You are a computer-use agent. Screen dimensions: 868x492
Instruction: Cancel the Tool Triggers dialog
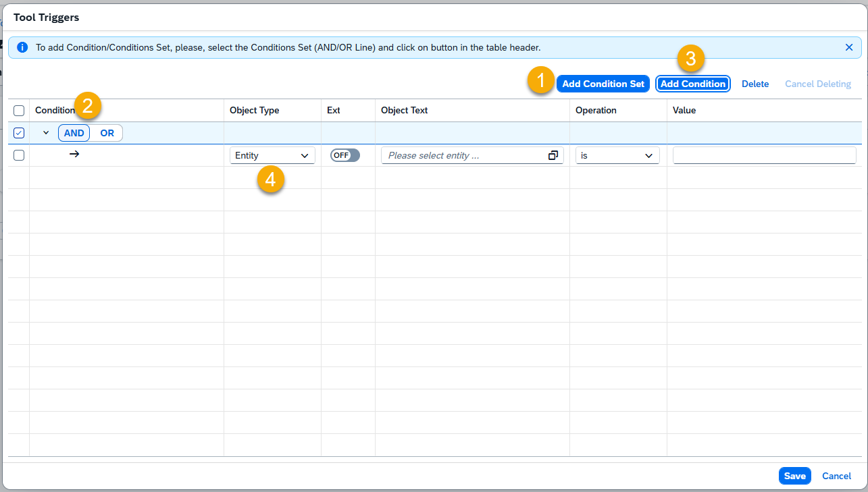[836, 476]
